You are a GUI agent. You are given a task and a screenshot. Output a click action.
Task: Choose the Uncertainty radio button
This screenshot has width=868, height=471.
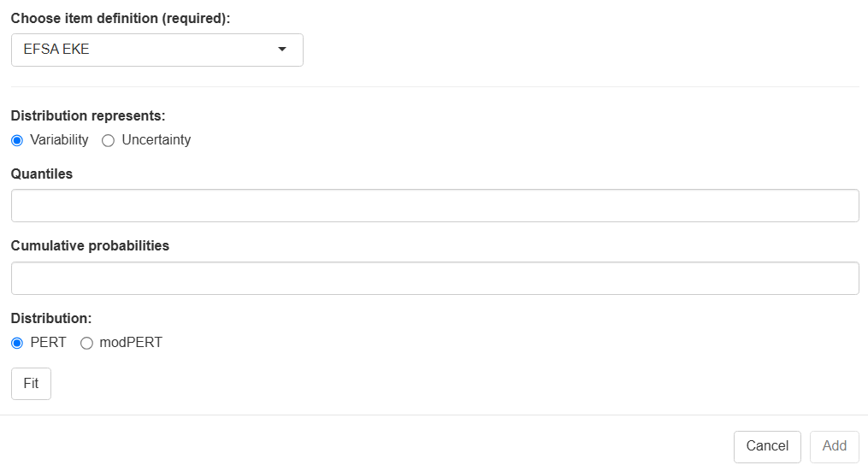pos(108,140)
